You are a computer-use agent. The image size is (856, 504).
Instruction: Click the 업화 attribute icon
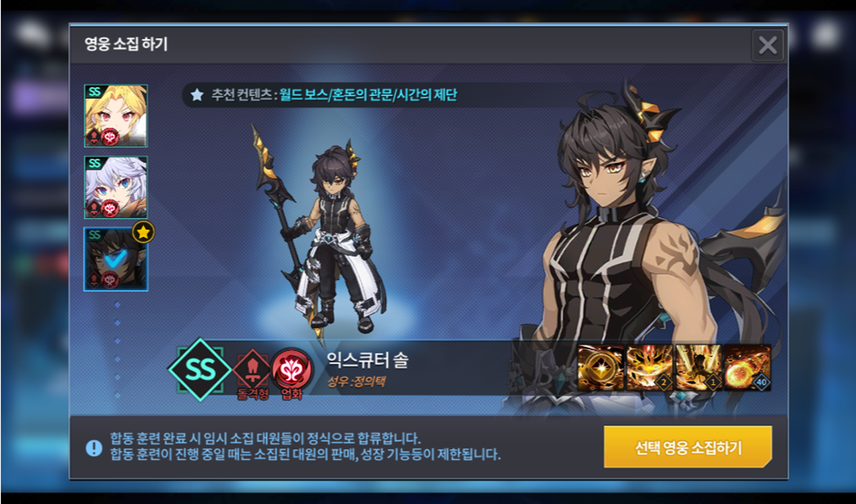pos(291,370)
